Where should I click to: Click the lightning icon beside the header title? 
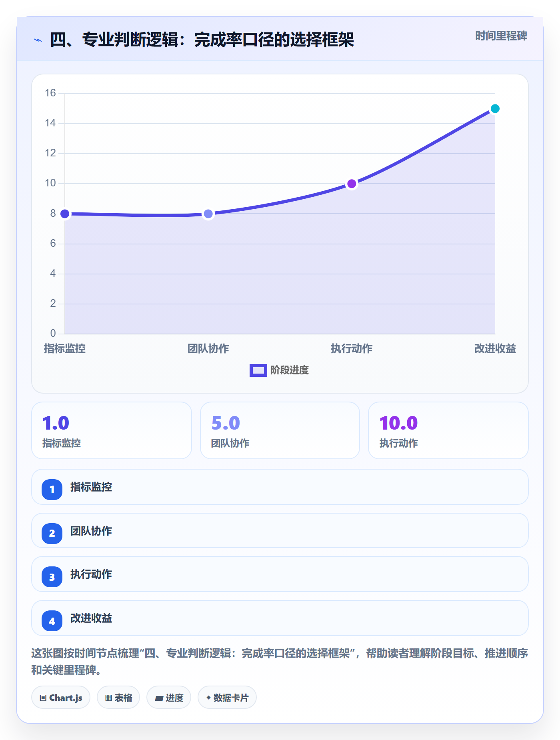click(38, 40)
